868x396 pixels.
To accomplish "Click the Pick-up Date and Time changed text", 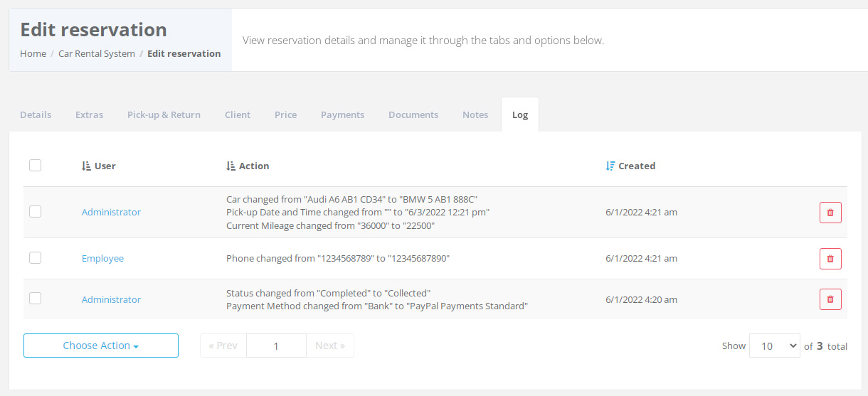I will click(358, 213).
